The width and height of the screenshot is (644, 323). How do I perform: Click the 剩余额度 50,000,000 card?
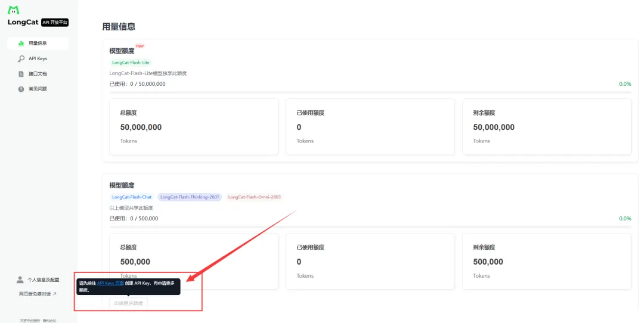point(547,127)
